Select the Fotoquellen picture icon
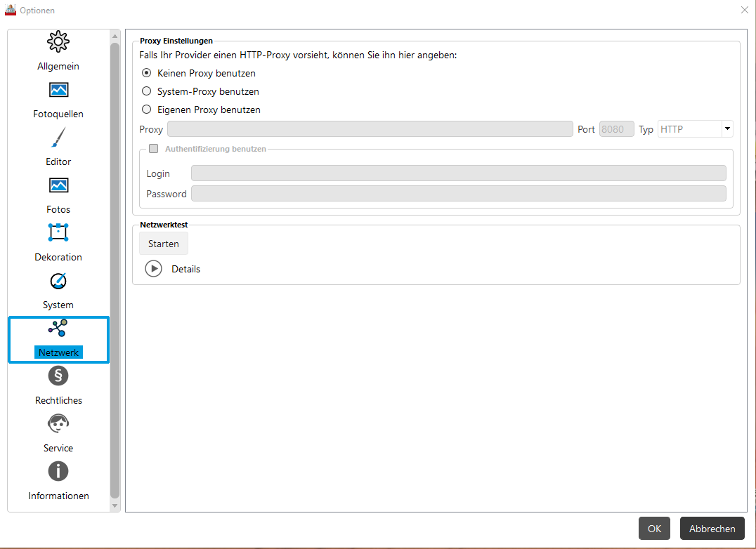This screenshot has height=549, width=756. (x=58, y=90)
